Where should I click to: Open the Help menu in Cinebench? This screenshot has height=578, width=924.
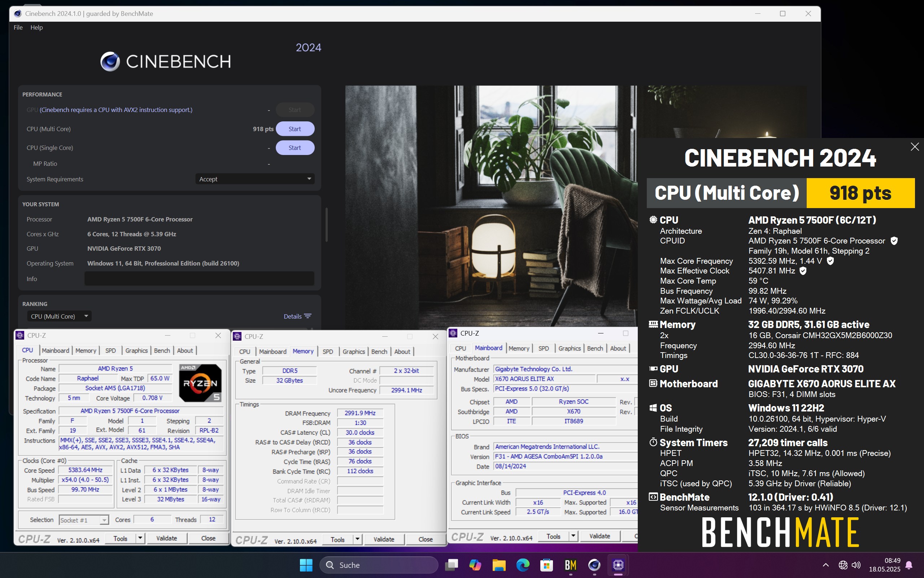(x=36, y=27)
